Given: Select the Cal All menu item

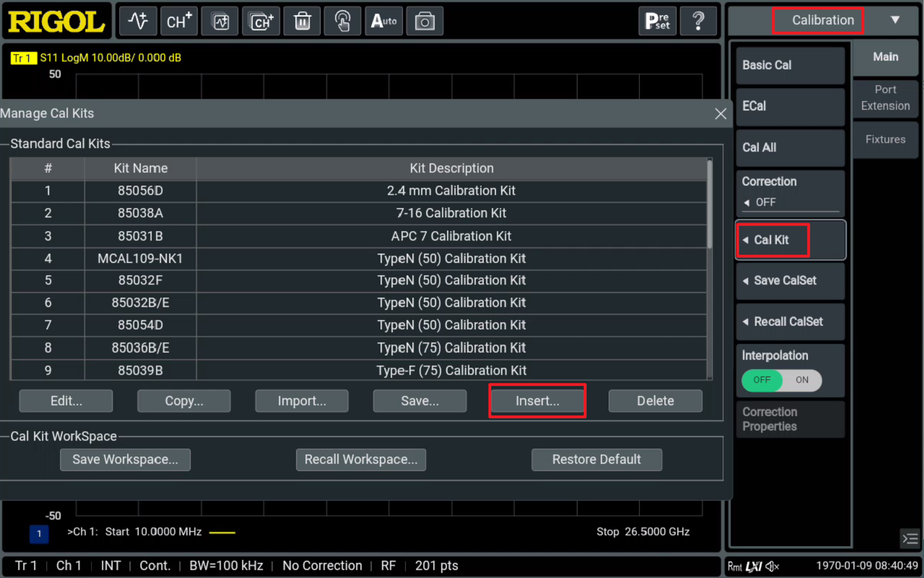Looking at the screenshot, I should (x=790, y=148).
